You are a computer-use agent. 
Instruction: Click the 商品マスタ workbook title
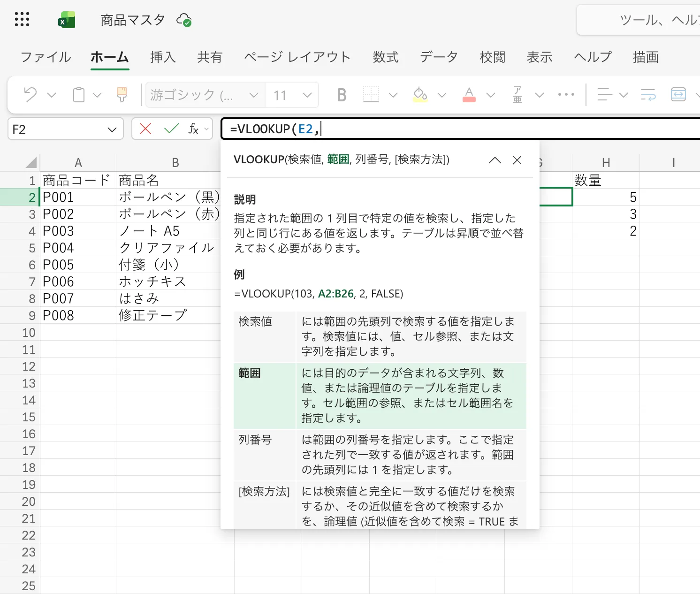coord(133,20)
